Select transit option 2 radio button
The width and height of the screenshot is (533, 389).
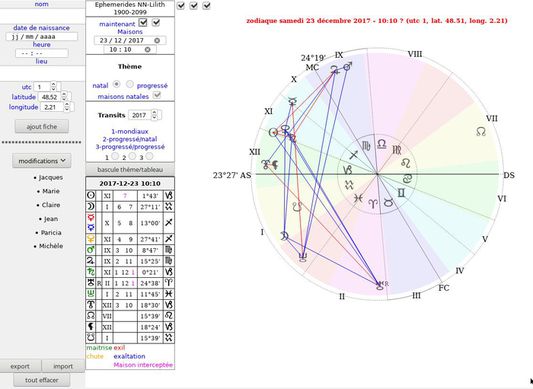132,156
